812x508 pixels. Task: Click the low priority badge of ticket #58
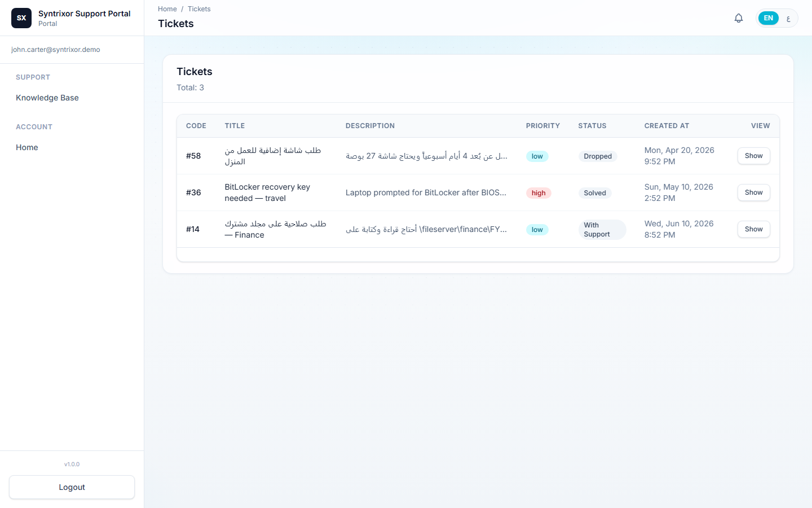click(x=537, y=156)
